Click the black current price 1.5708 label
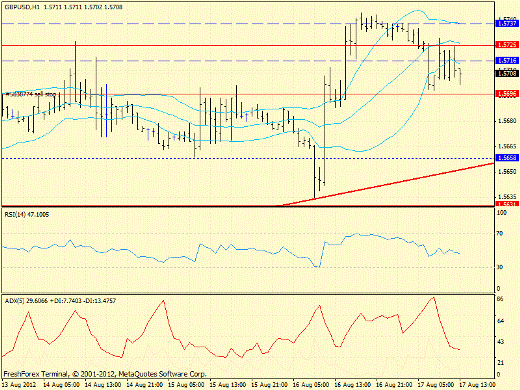The height and width of the screenshot is (390, 520). [x=507, y=73]
